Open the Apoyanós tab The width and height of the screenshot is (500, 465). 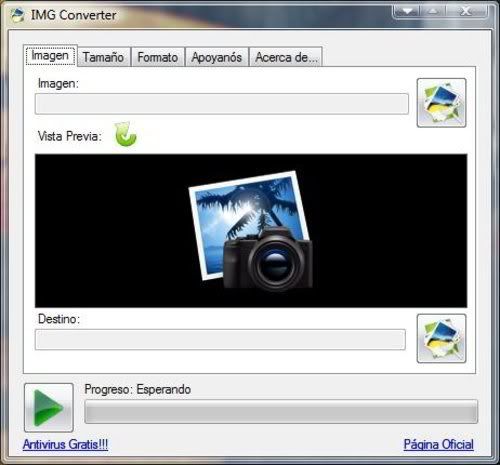click(x=216, y=57)
